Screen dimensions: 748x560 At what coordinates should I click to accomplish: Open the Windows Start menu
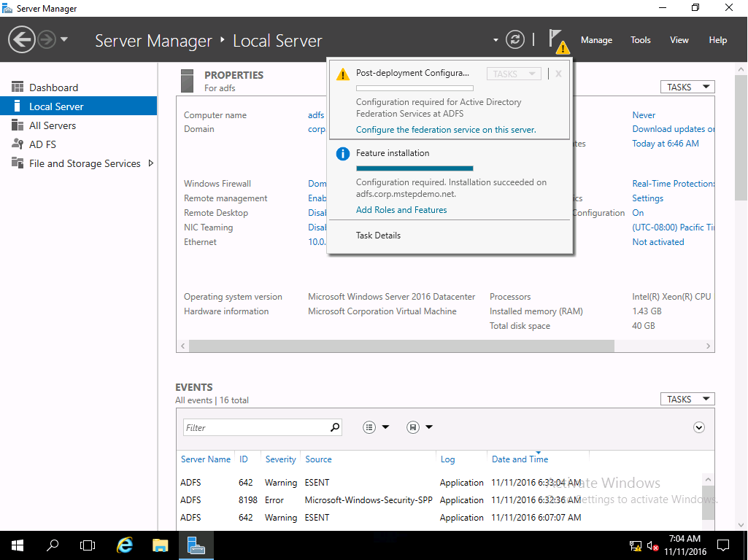pos(17,545)
